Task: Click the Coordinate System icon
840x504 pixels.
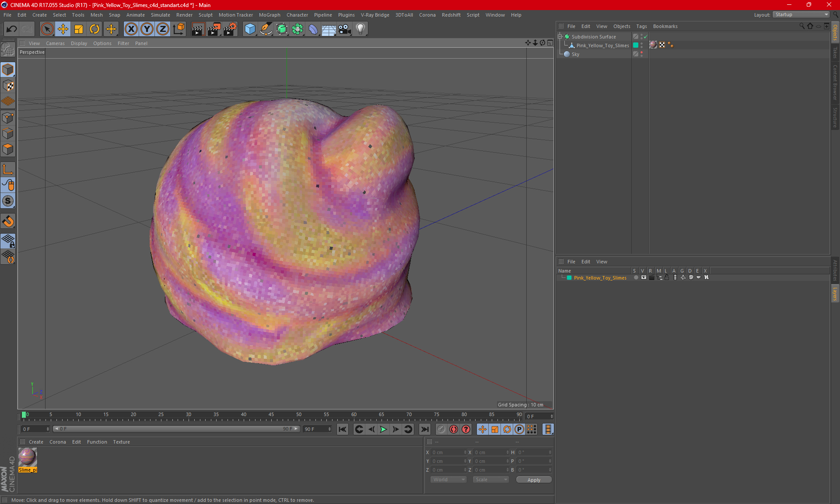Action: (x=179, y=29)
